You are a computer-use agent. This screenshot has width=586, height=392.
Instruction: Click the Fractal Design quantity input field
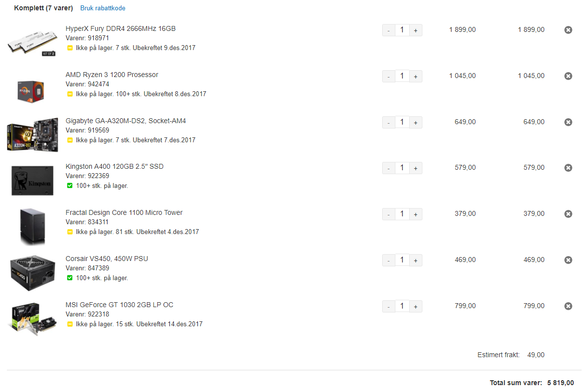coord(402,214)
